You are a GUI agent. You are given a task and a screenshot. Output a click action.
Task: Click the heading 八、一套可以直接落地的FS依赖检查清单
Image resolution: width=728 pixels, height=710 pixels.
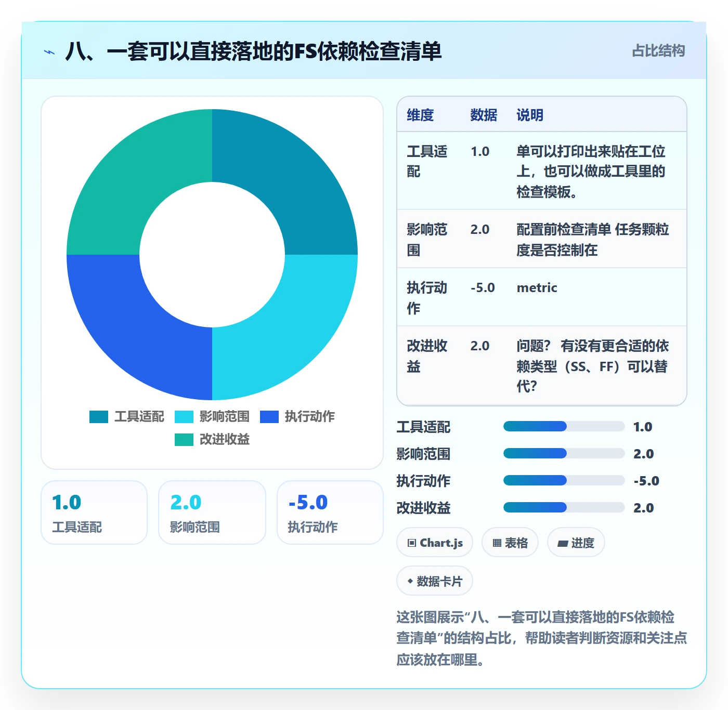[x=253, y=51]
